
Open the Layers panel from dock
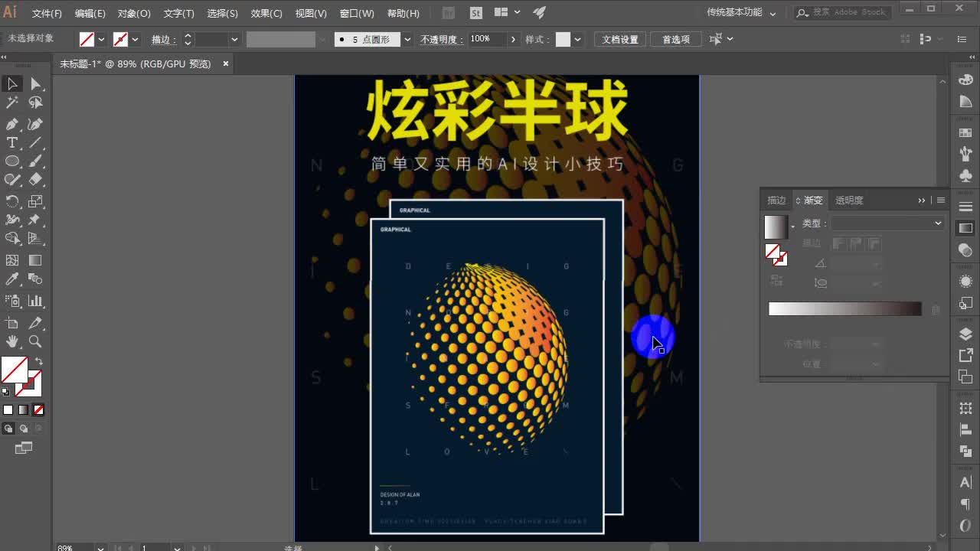[x=965, y=334]
